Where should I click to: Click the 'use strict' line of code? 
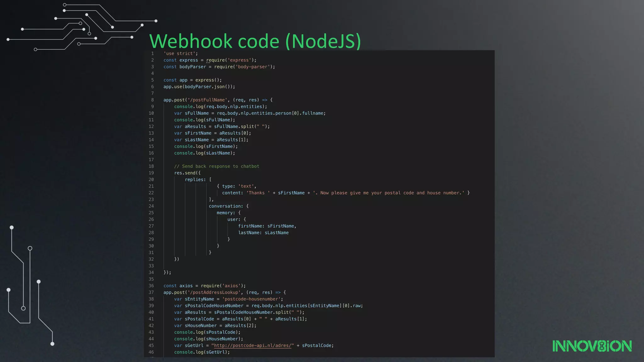[x=181, y=53]
